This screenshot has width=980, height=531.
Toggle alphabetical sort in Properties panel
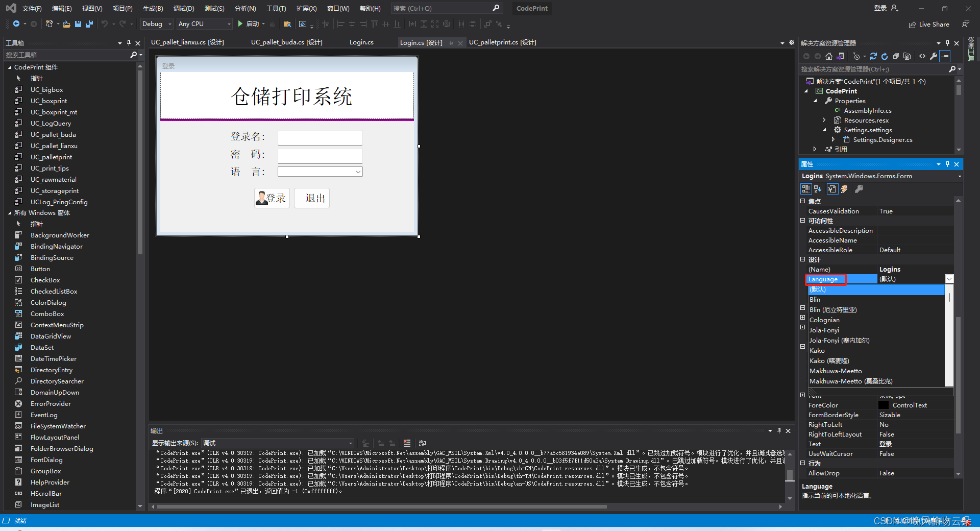(x=818, y=189)
